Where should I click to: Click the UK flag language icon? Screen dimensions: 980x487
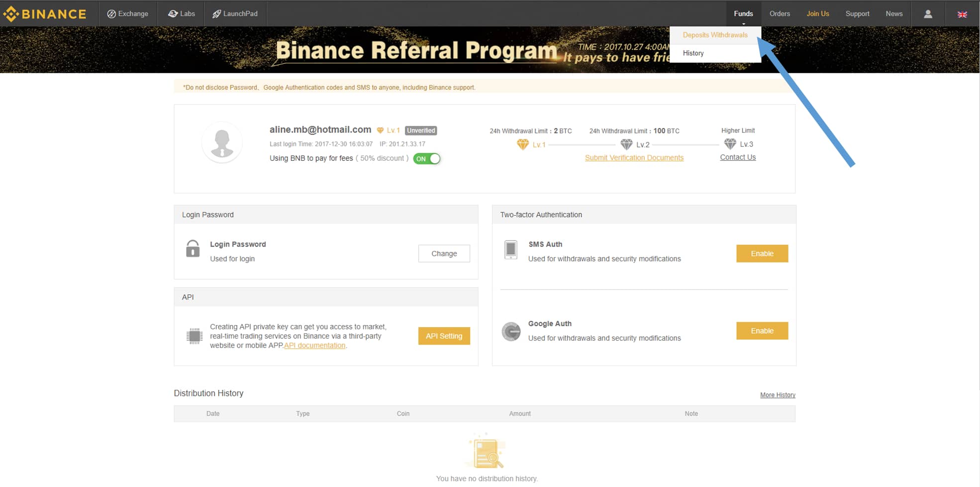[x=962, y=14]
